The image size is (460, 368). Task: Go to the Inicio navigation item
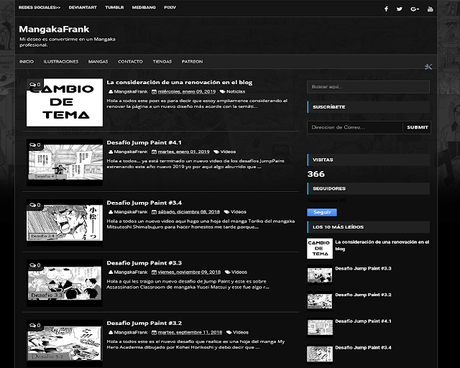[26, 62]
